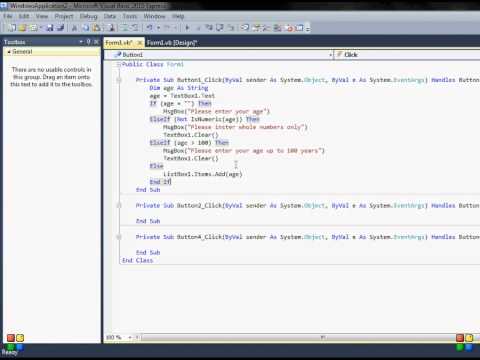The height and width of the screenshot is (360, 480).
Task: Cut selection using the scissors icon
Action: coord(74,28)
